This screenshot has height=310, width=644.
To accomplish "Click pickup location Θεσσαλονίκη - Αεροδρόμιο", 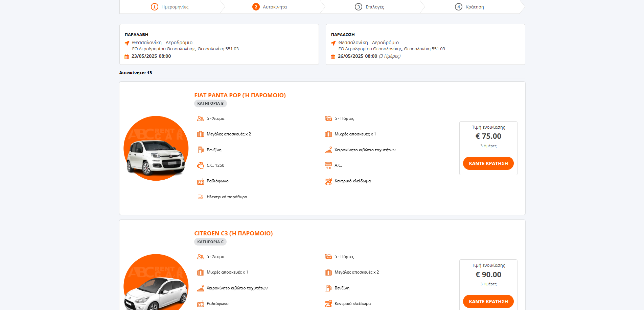I will (162, 43).
